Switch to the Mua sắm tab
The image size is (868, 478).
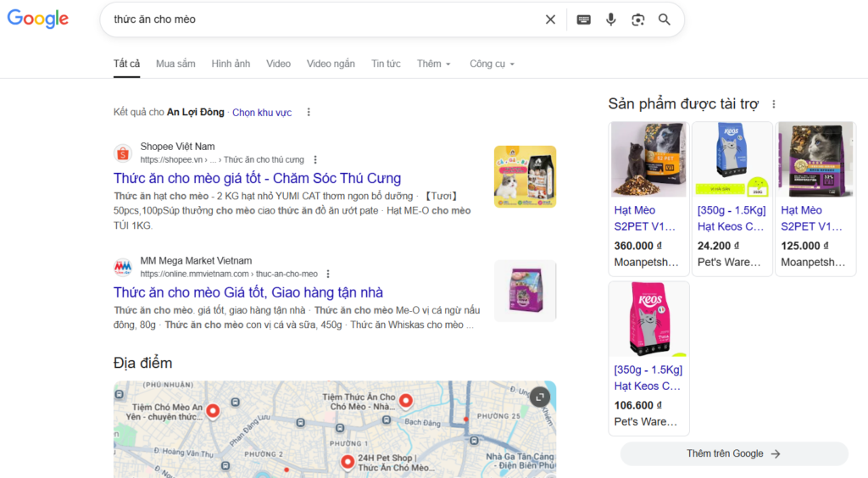(175, 64)
